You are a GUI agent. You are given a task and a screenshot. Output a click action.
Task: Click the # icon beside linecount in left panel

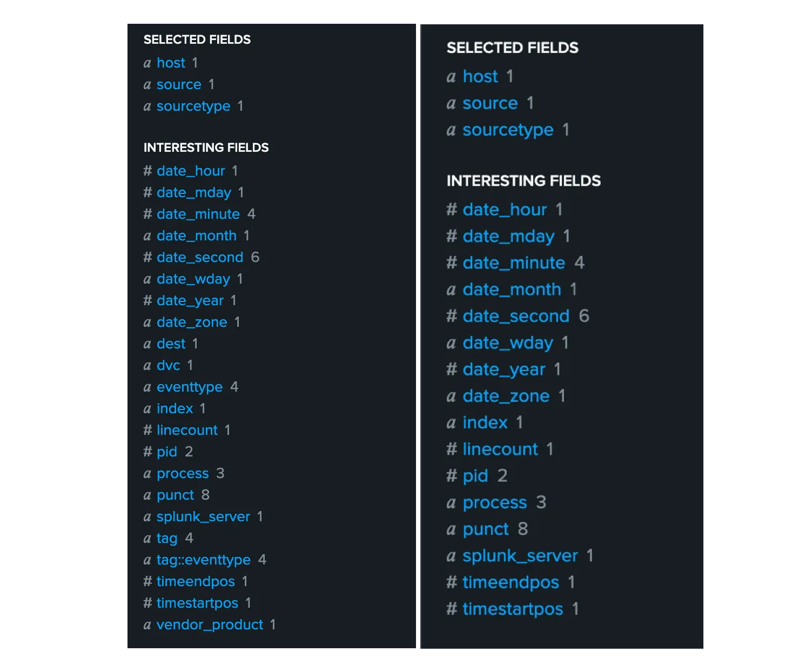tap(147, 430)
